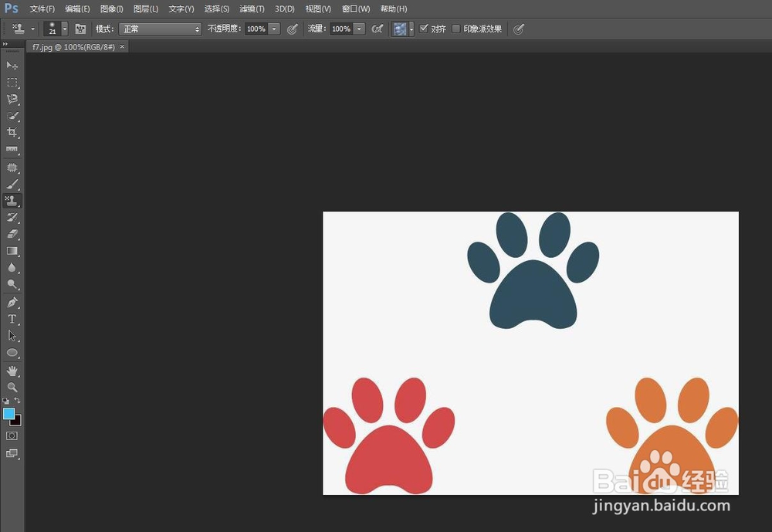Select the History Brush tool

click(12, 217)
